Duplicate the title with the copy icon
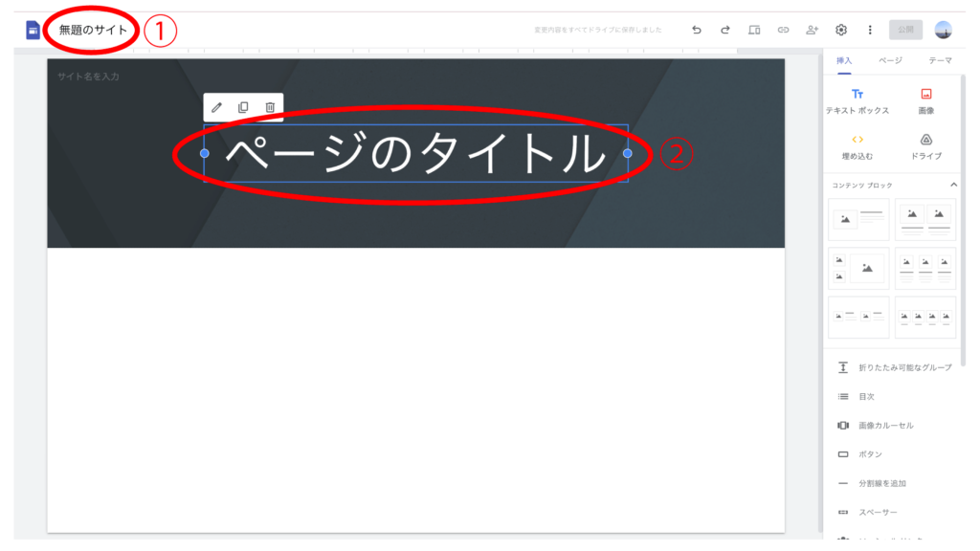980x551 pixels. [x=243, y=107]
